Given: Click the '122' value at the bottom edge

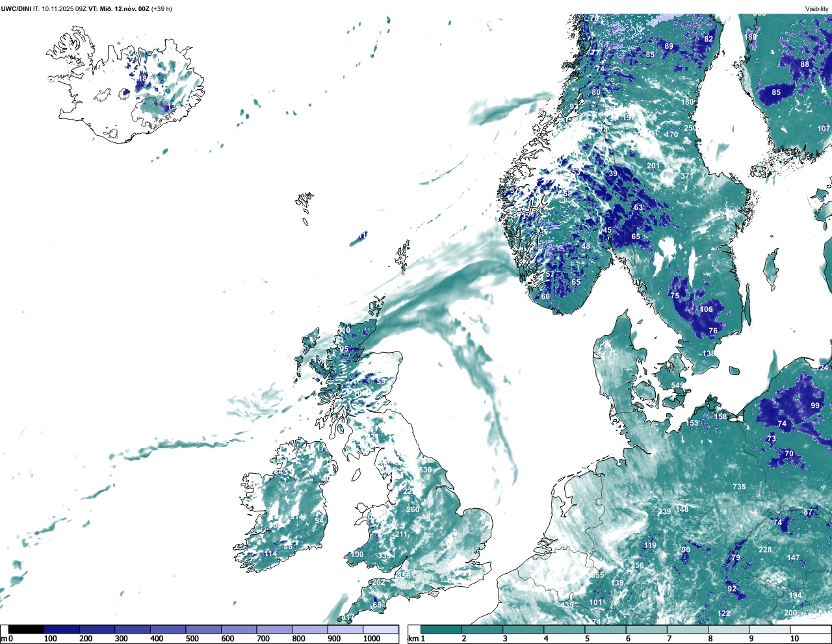Looking at the screenshot, I should tap(723, 613).
